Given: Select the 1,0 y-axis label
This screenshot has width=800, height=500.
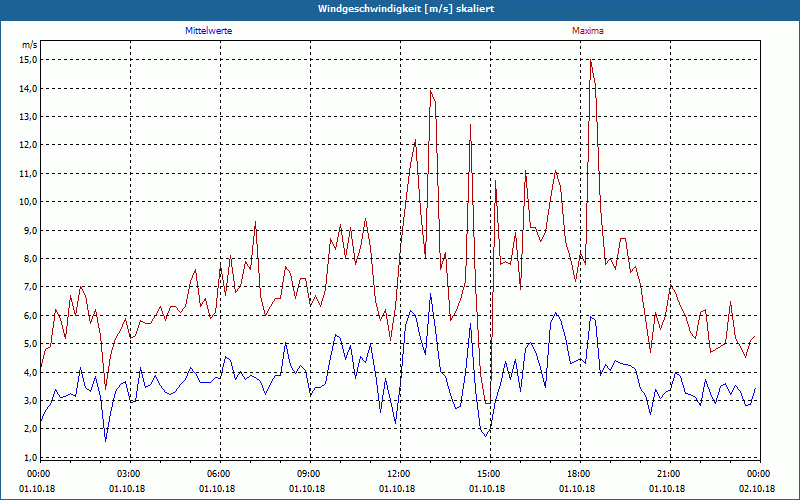Looking at the screenshot, I should point(31,457).
